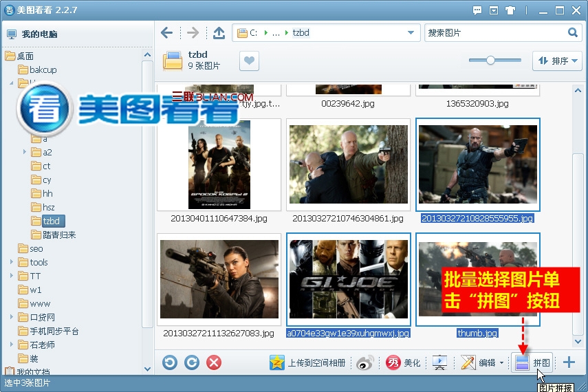Image resolution: width=588 pixels, height=392 pixels.
Task: Select the w1 folder
Action: tap(30, 290)
